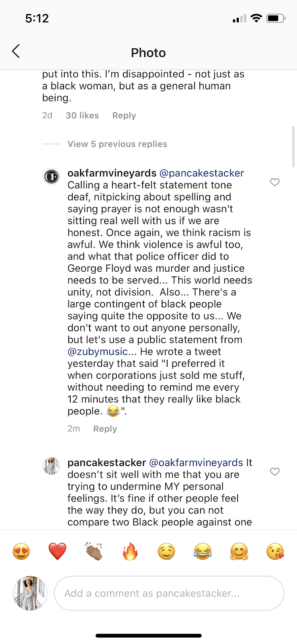Like the oakfarmvineyards comment with the heart
Viewport: 297px width, 644px height.
coord(275,182)
